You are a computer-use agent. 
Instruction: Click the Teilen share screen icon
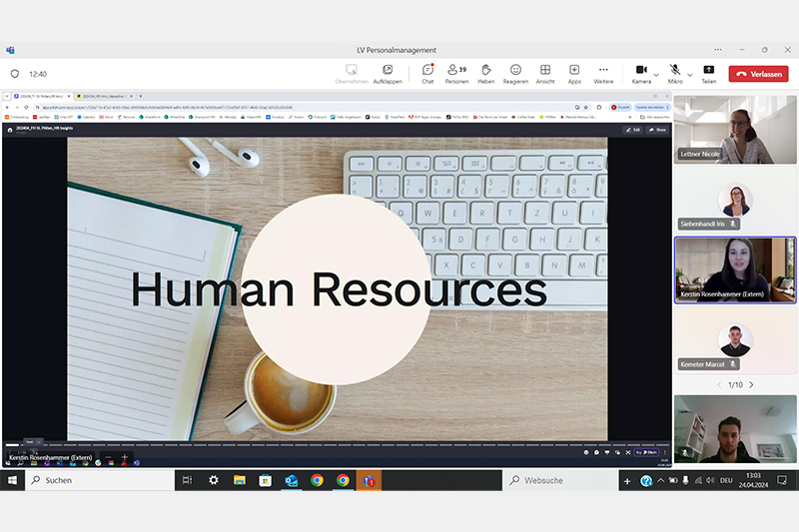pos(708,72)
